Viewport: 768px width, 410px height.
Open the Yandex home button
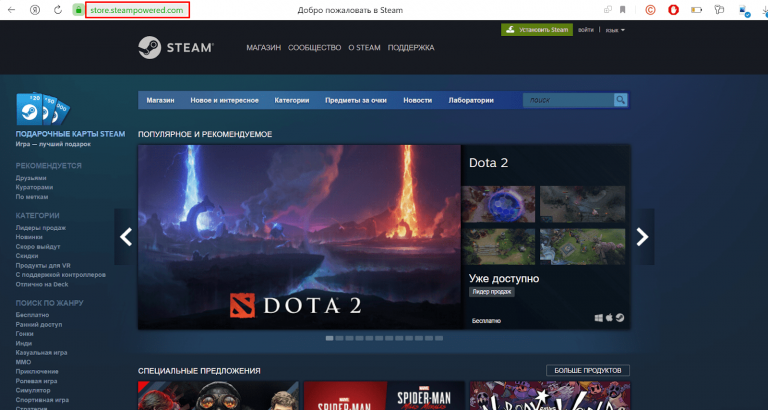35,10
